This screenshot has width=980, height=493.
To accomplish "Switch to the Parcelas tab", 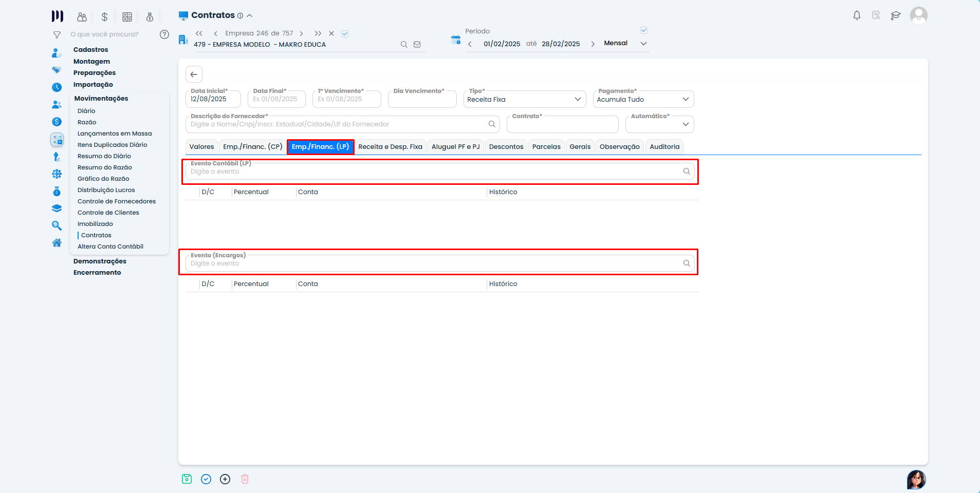I will (x=546, y=147).
